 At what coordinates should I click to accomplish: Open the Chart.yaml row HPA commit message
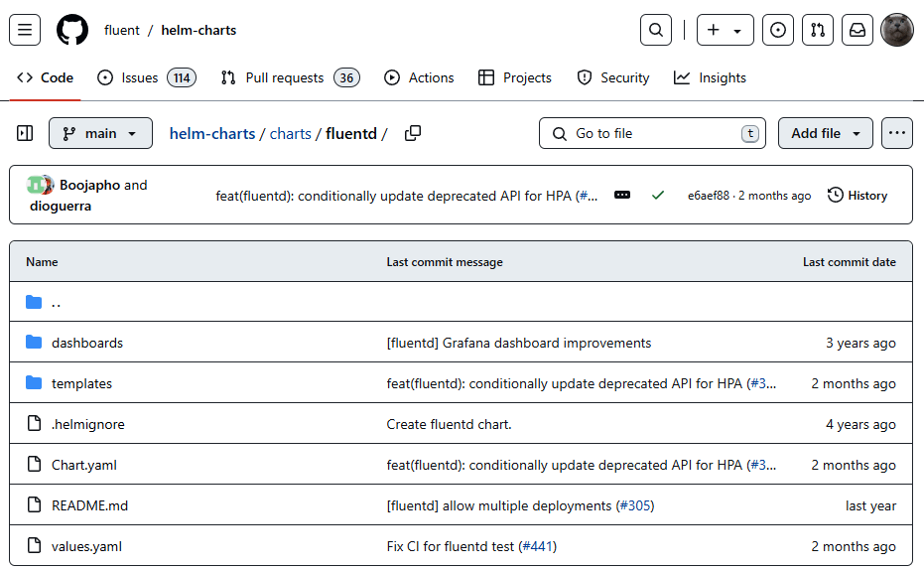coord(567,465)
